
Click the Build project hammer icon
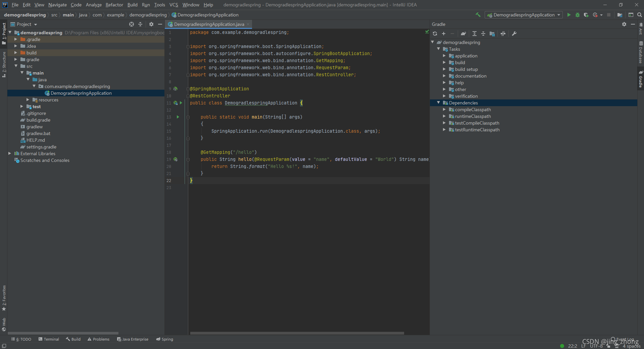pyautogui.click(x=478, y=15)
